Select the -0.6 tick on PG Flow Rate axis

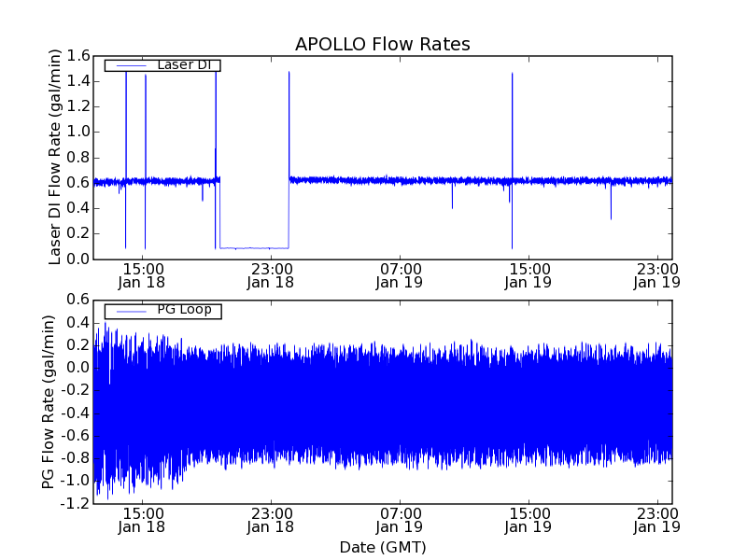point(75,436)
